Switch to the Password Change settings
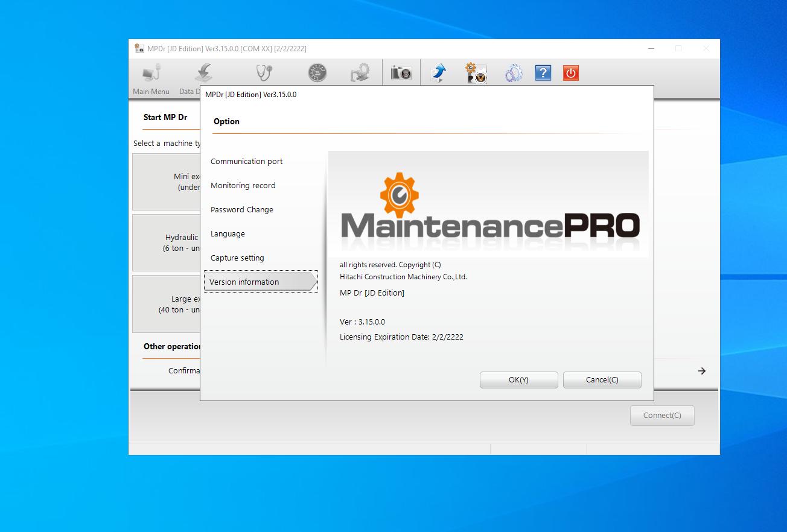This screenshot has height=532, width=787. 241,209
